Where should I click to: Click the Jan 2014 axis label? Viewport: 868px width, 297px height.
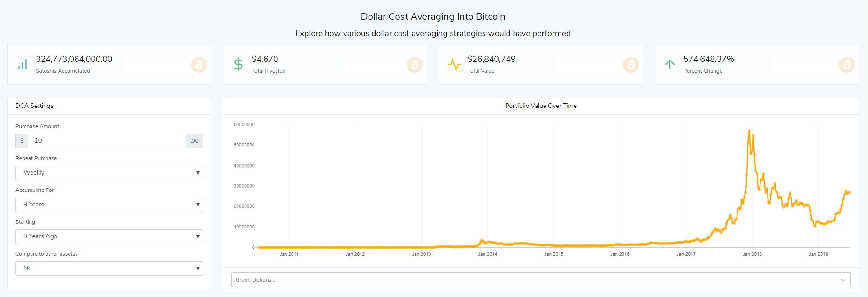pyautogui.click(x=487, y=254)
